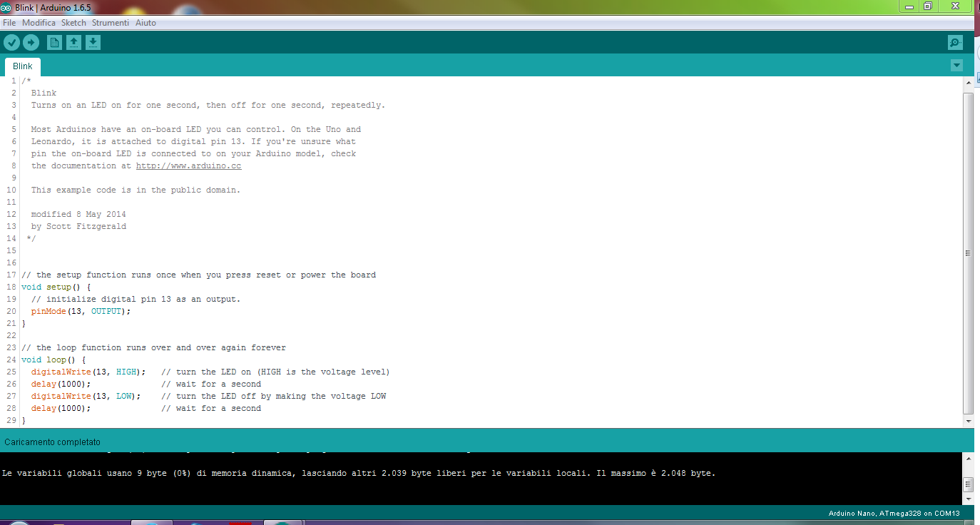Follow the http://www.arduino.cc link in the comment
Viewport: 980px width, 525px height.
point(188,166)
